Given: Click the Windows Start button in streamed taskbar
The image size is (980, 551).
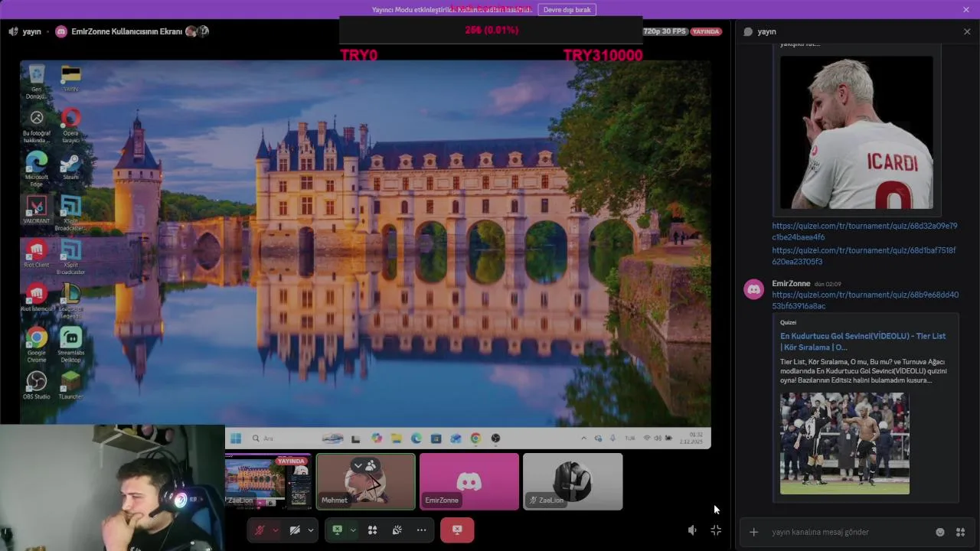Looking at the screenshot, I should (236, 439).
